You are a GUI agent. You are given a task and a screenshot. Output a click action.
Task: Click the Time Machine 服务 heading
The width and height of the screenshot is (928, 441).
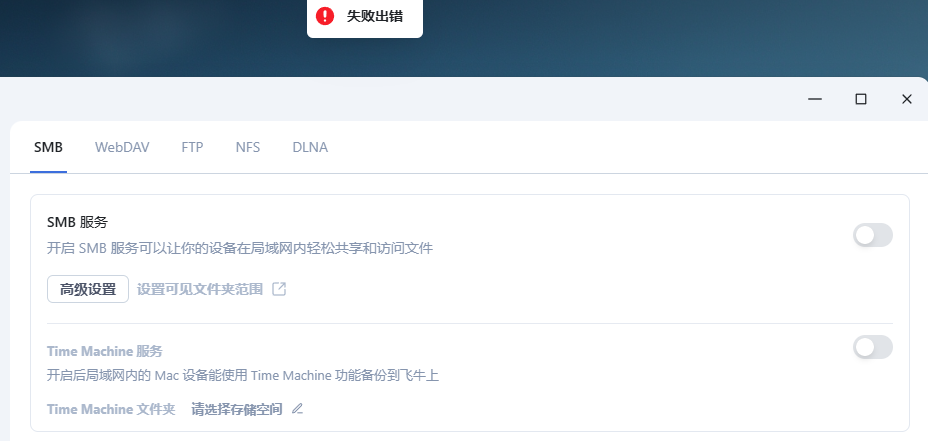coord(105,351)
